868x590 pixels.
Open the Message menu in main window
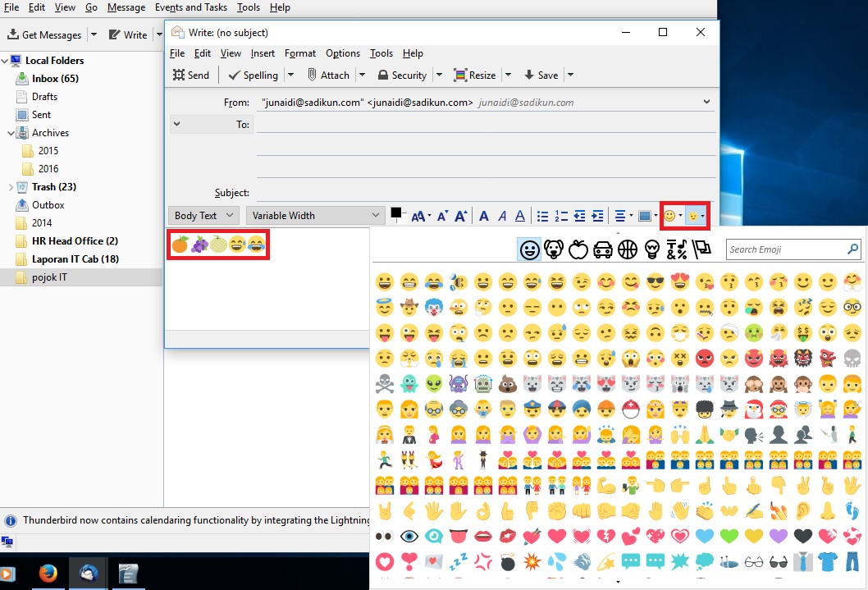[x=126, y=7]
